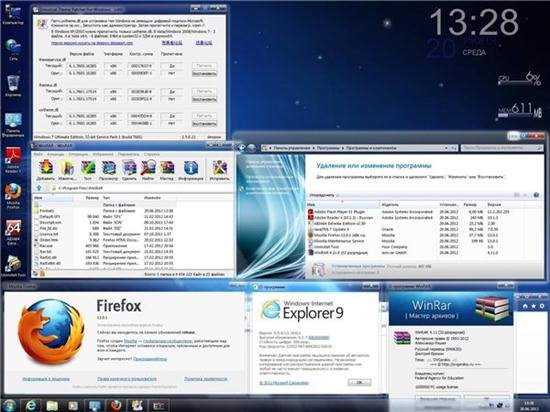The width and height of the screenshot is (550, 412).
Task: Click the Firefox taskbar button
Action: click(x=115, y=405)
